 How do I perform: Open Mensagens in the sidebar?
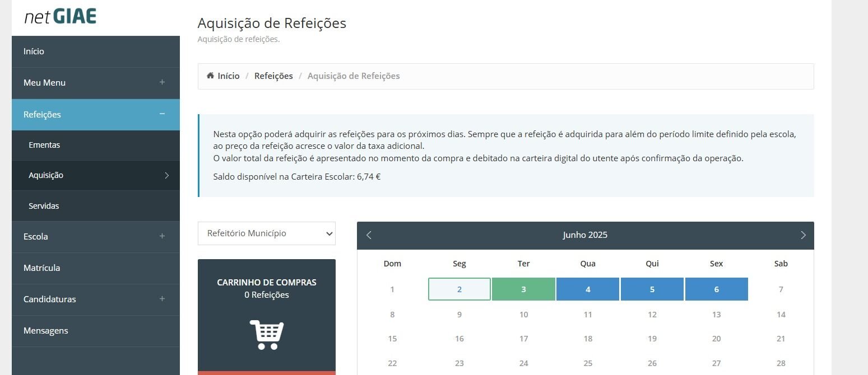tap(96, 330)
